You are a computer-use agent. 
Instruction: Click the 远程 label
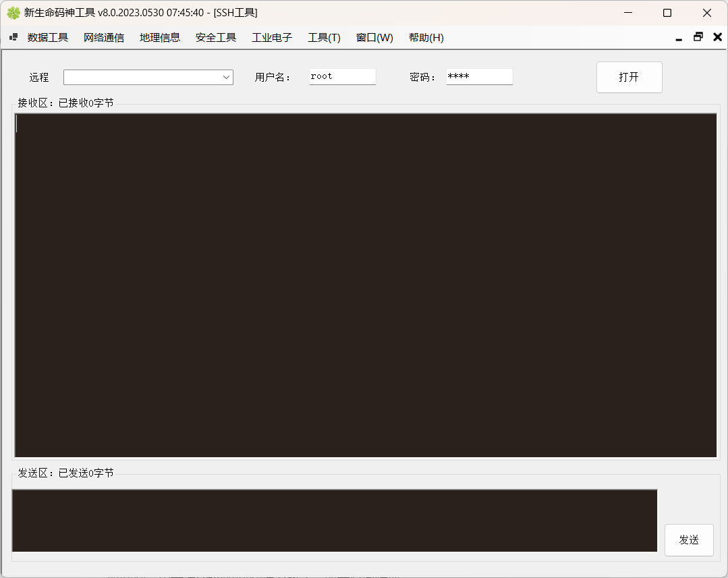click(x=39, y=77)
